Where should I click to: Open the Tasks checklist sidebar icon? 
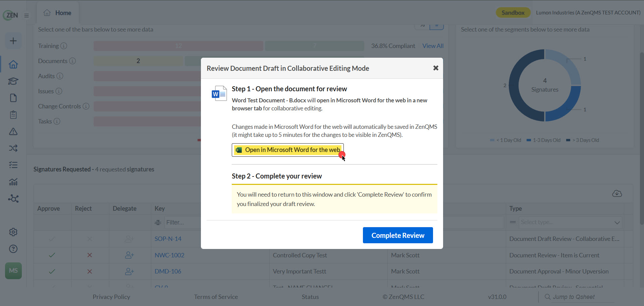[13, 165]
